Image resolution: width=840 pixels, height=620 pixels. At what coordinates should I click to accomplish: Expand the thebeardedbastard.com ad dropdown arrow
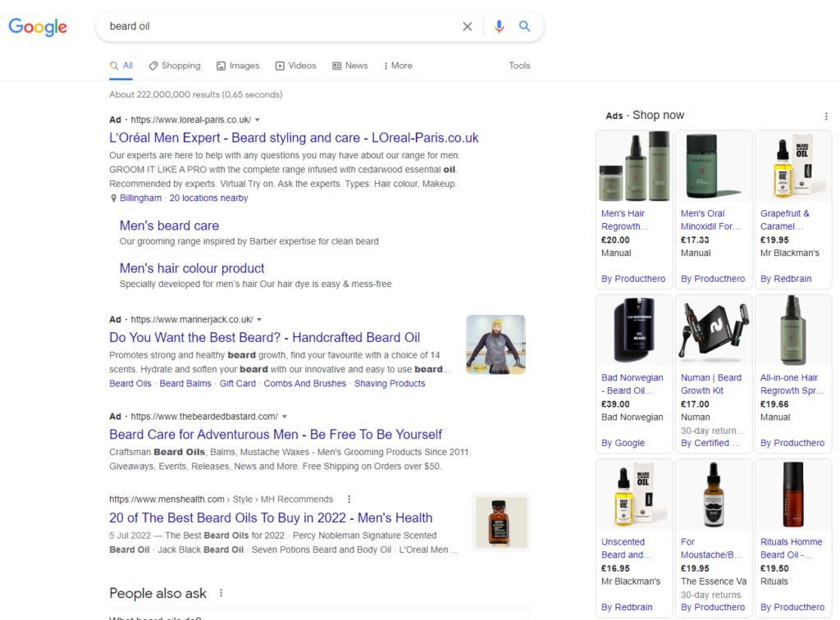(x=285, y=417)
